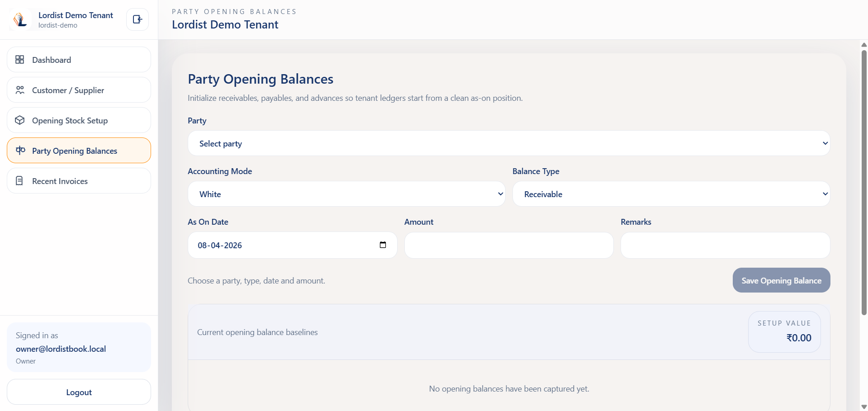Click the page vertical scrollbar thumb
This screenshot has width=868, height=411.
coord(864,182)
